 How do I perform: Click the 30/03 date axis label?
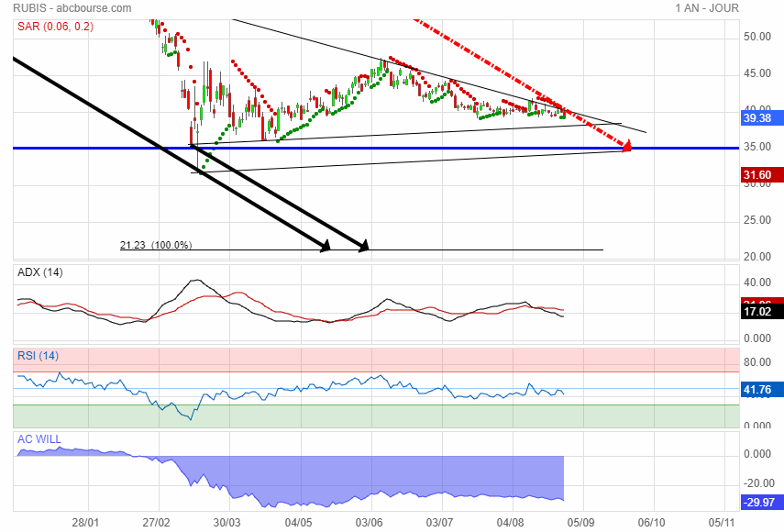click(227, 523)
